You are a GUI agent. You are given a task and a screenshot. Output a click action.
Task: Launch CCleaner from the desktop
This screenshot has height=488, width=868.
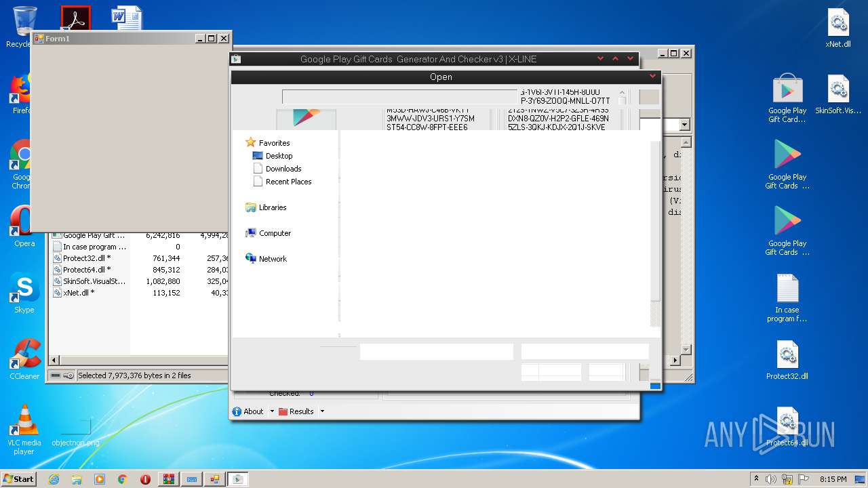[24, 359]
